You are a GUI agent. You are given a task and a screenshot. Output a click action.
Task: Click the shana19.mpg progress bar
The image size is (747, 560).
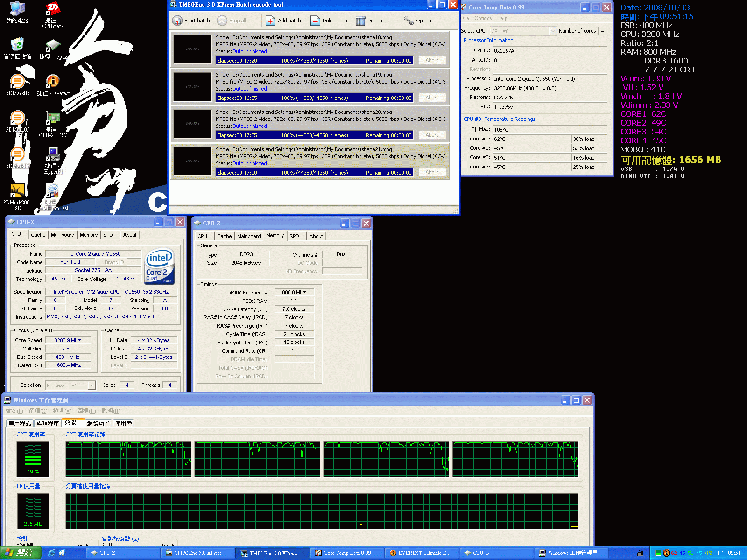[315, 98]
